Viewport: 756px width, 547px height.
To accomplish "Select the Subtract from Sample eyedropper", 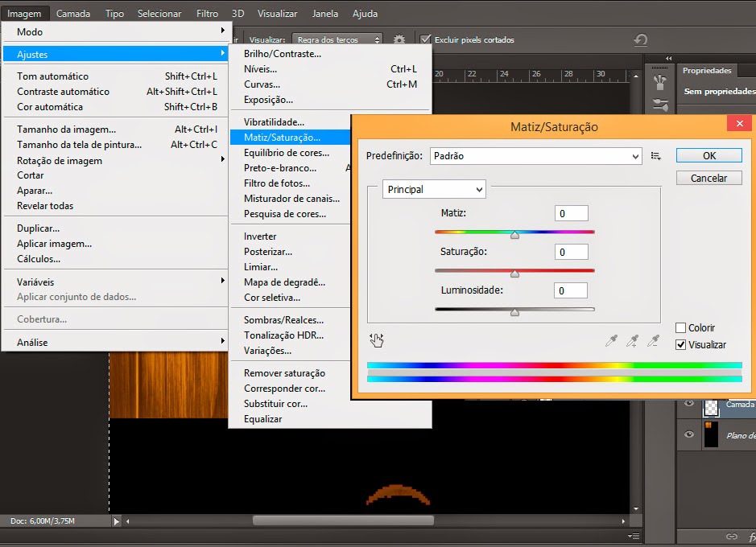I will (x=654, y=341).
